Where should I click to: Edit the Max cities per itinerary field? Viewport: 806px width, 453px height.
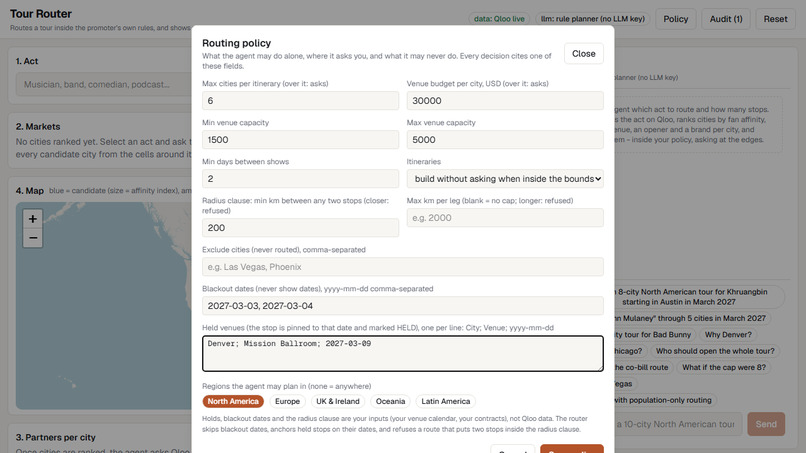pyautogui.click(x=300, y=100)
